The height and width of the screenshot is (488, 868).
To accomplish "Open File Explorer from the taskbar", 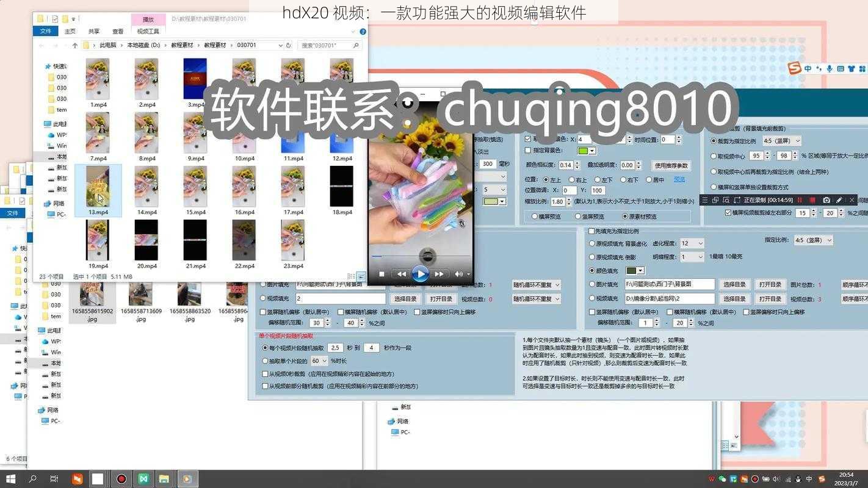I will (x=164, y=479).
